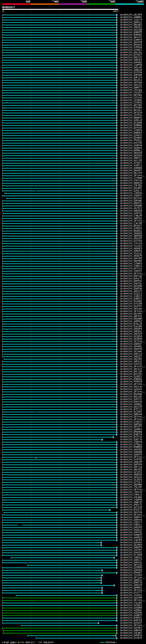Select label UniRef100_C9JM19
The width and height of the screenshot is (146, 644).
point(131,575)
